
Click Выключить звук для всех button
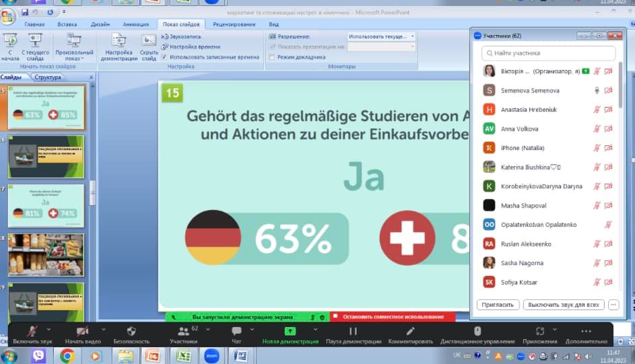pos(564,305)
